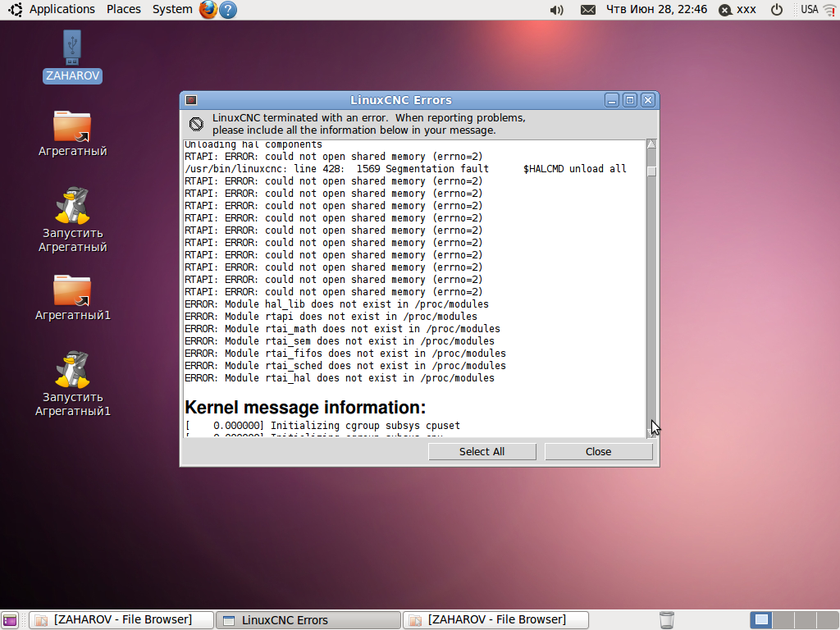Switch to first ZAHAROV File Browser taskbar item

pos(121,620)
